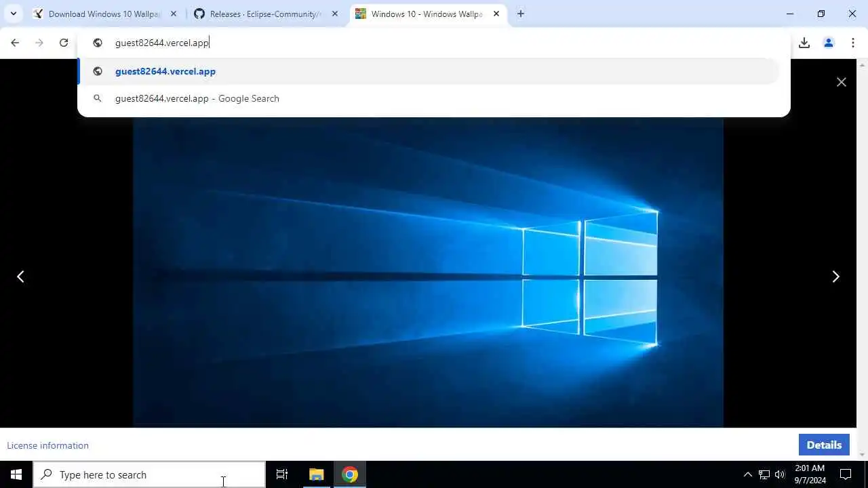Restore down the Chrome window
Screen dimensions: 868x488
point(821,14)
